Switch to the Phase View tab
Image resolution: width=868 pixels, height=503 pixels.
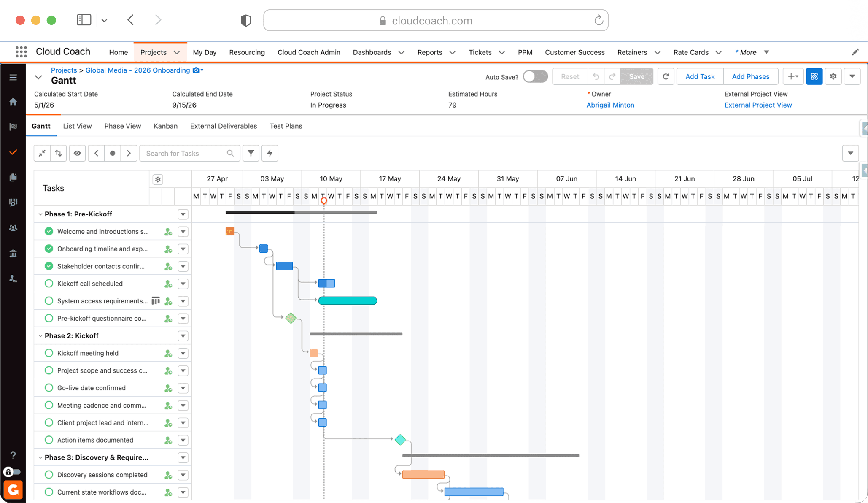123,126
